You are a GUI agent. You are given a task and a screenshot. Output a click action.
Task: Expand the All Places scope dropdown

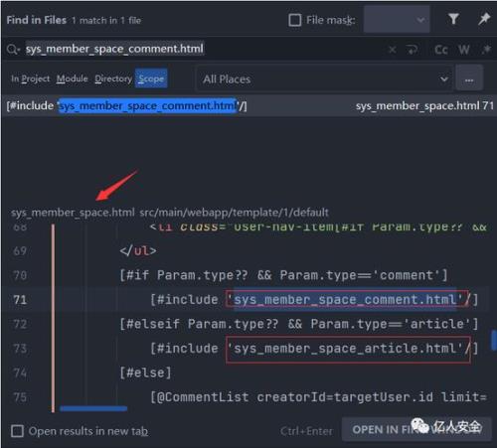coord(325,79)
